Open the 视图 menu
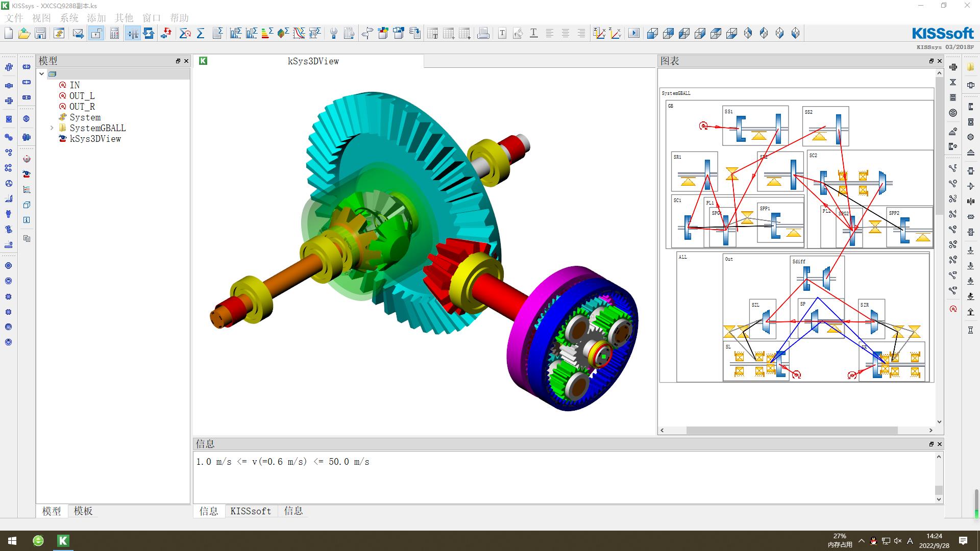 point(41,18)
